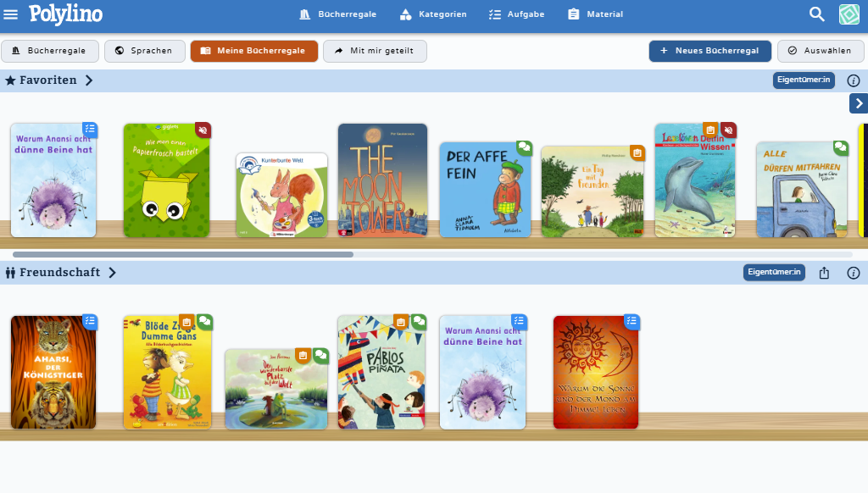
Task: Switch to Mit mir geteilt view
Action: (375, 51)
